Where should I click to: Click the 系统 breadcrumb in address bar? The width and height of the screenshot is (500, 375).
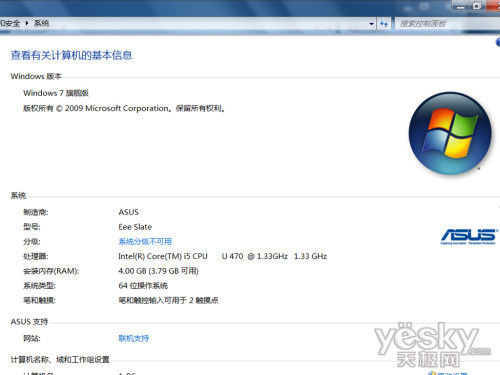[x=41, y=23]
